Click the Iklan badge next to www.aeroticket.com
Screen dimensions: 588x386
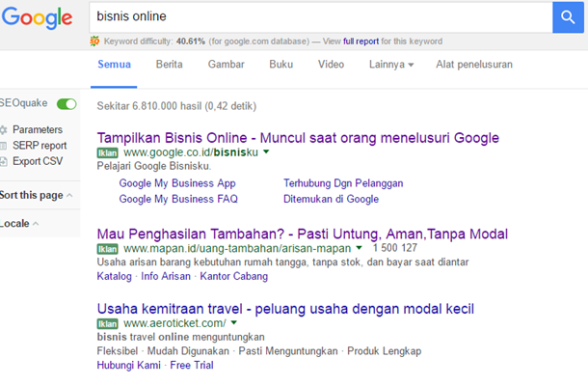tap(108, 323)
